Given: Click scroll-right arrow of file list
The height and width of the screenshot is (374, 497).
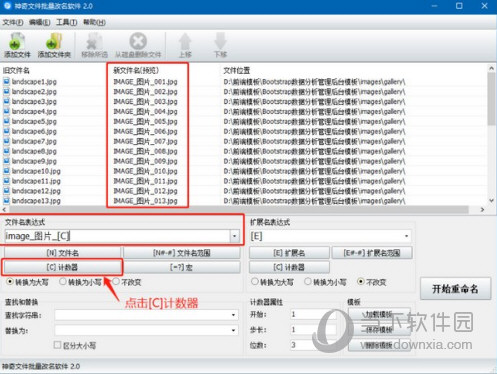Looking at the screenshot, I should pos(482,210).
